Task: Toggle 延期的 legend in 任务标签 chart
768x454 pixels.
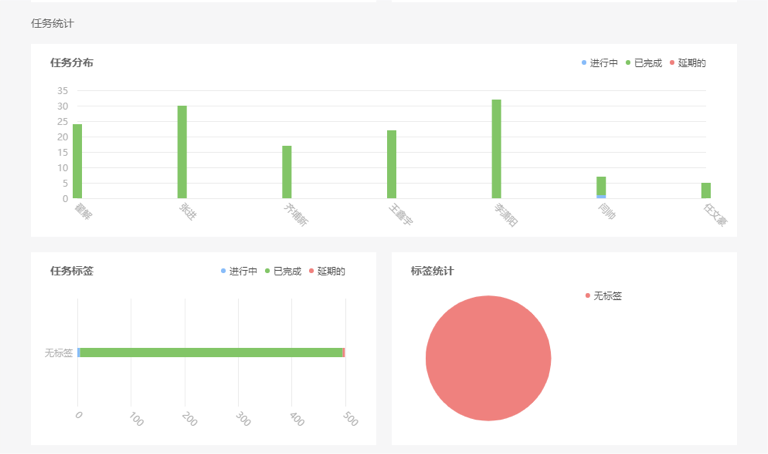Action: click(327, 271)
